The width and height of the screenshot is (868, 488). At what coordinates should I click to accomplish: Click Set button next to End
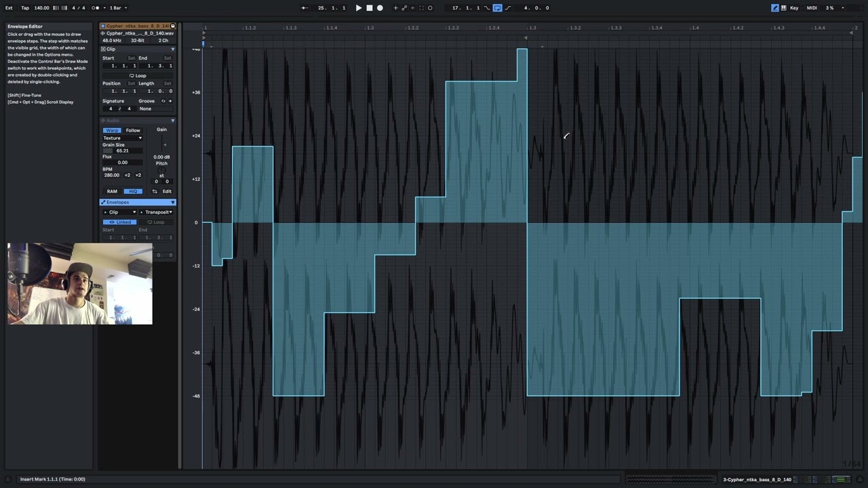(167, 58)
